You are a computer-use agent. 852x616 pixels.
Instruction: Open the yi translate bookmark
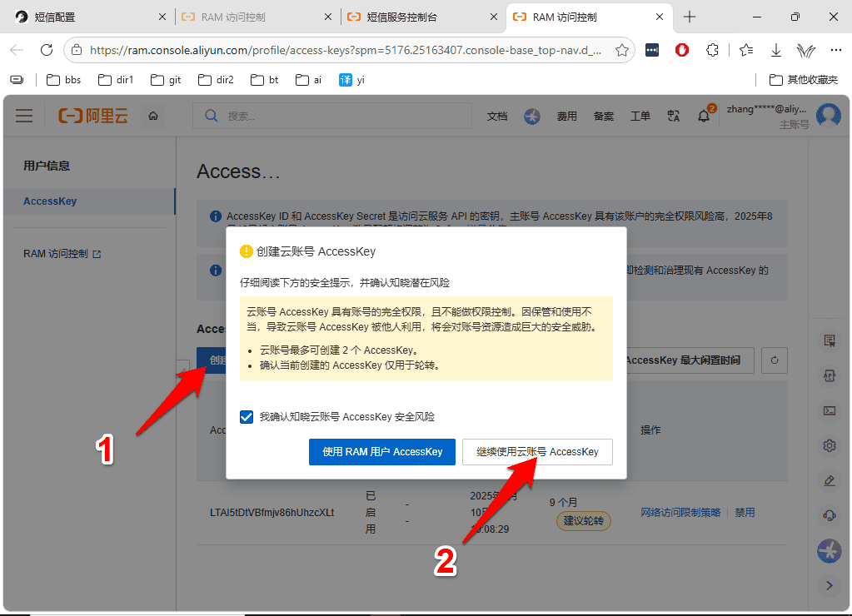(x=351, y=80)
